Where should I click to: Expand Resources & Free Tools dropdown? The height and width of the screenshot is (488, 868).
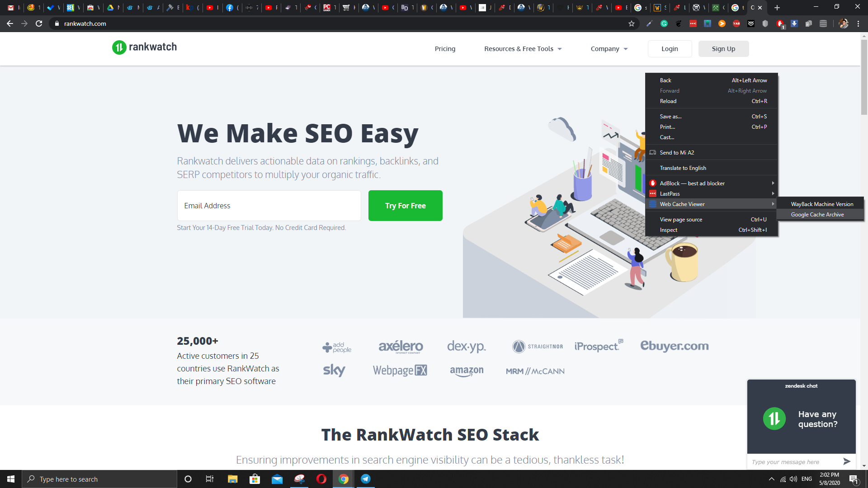(523, 49)
